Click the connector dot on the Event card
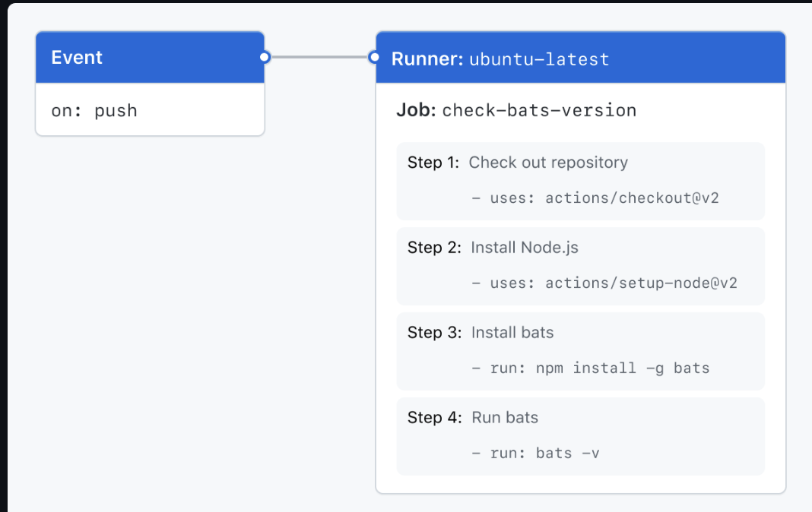Image resolution: width=812 pixels, height=512 pixels. pyautogui.click(x=264, y=56)
